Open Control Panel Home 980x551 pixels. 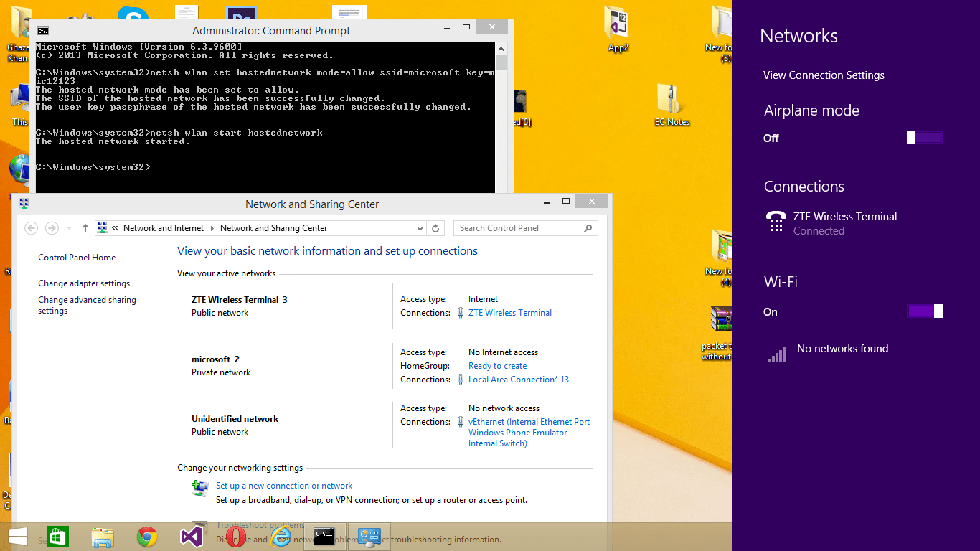click(77, 258)
